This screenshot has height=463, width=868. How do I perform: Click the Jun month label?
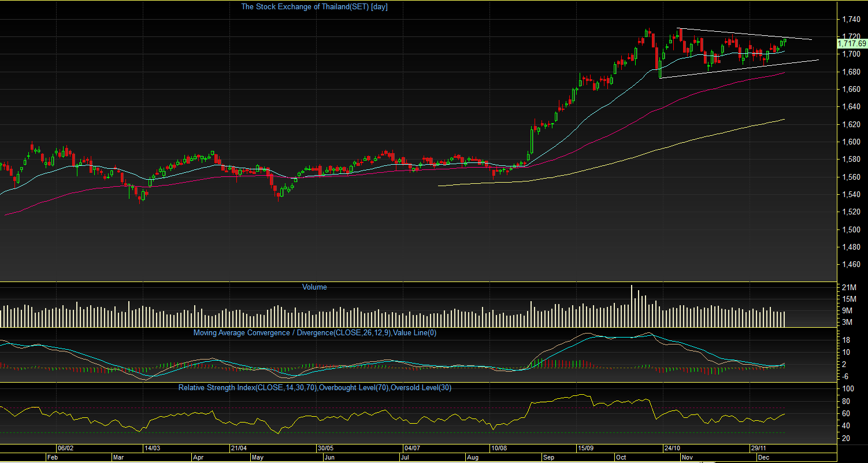[330, 457]
